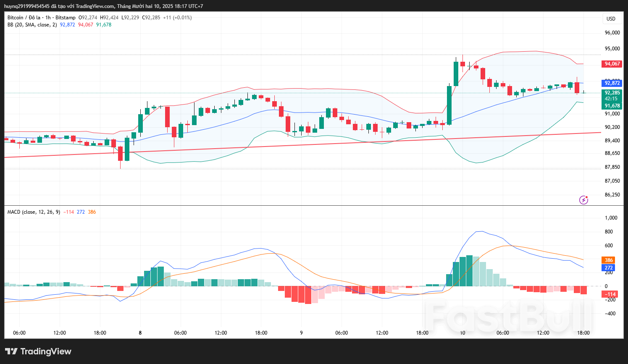This screenshot has height=364, width=628.
Task: Select the MACD (close, 12, 26, 9) legend
Action: (34, 212)
